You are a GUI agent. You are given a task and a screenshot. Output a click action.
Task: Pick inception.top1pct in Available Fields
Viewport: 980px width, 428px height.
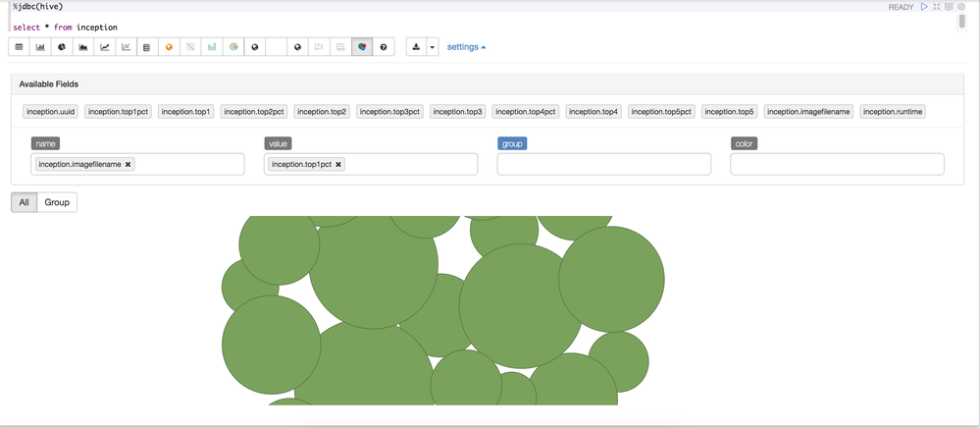pyautogui.click(x=118, y=112)
